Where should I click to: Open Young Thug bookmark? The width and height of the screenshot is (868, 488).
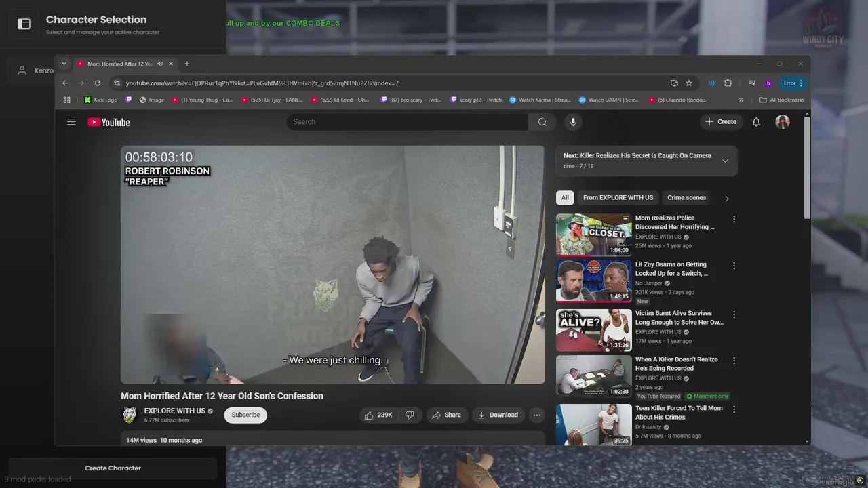(202, 100)
